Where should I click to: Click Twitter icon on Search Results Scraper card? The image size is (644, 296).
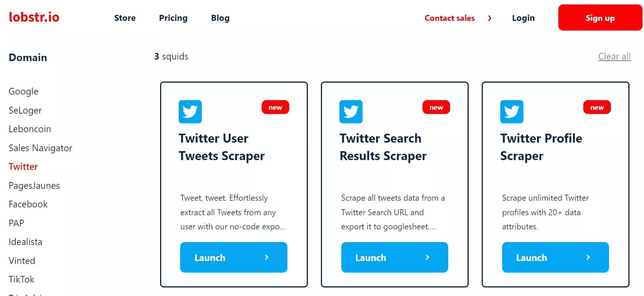click(351, 112)
